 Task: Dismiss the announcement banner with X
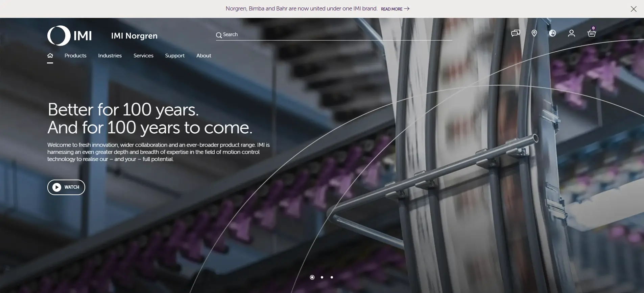(x=634, y=9)
